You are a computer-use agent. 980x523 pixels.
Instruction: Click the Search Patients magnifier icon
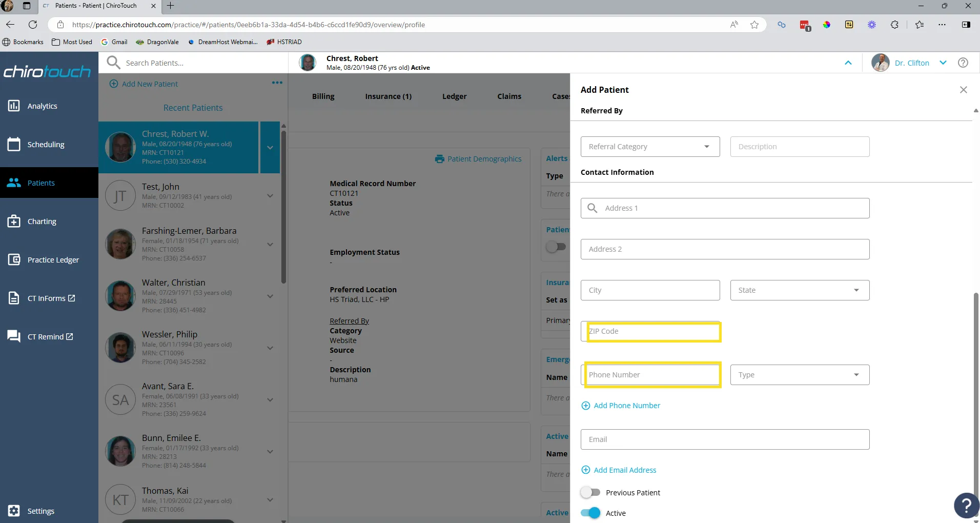[113, 63]
